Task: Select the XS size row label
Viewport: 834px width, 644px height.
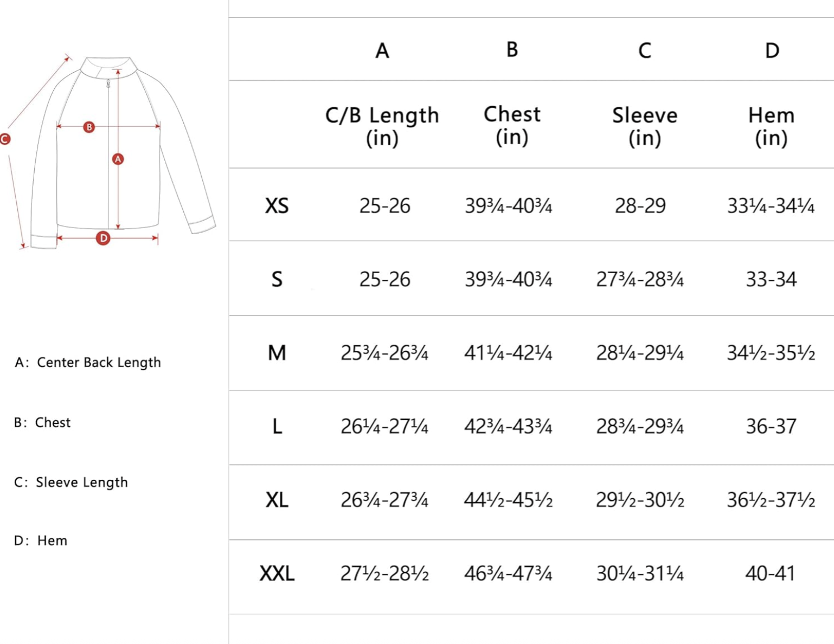Action: coord(277,206)
